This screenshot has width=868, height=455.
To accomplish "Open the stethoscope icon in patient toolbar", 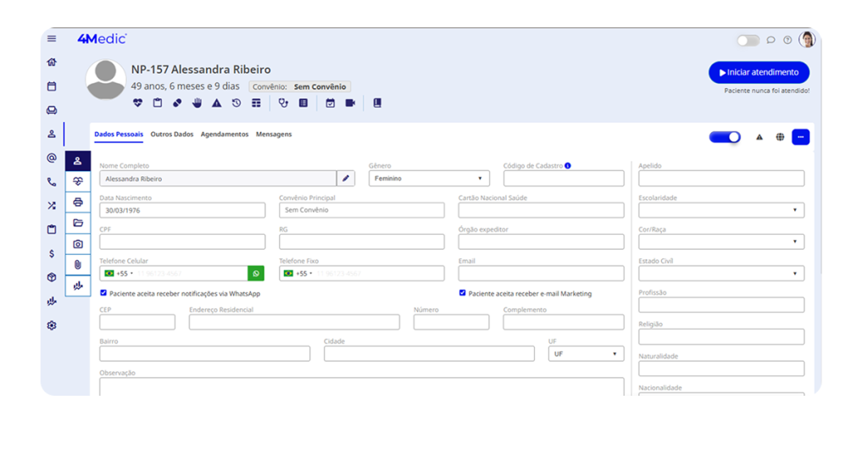I will (x=283, y=103).
